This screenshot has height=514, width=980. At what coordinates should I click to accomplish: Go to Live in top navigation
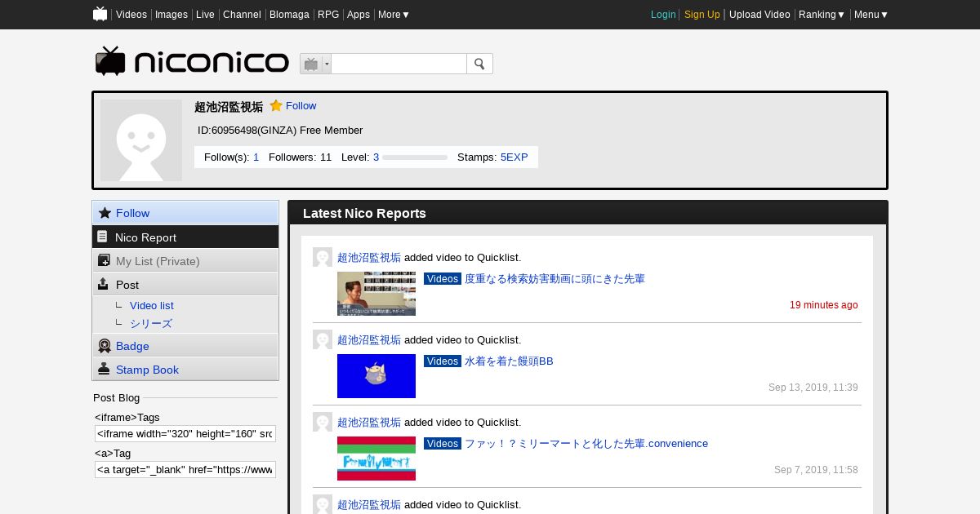[205, 15]
